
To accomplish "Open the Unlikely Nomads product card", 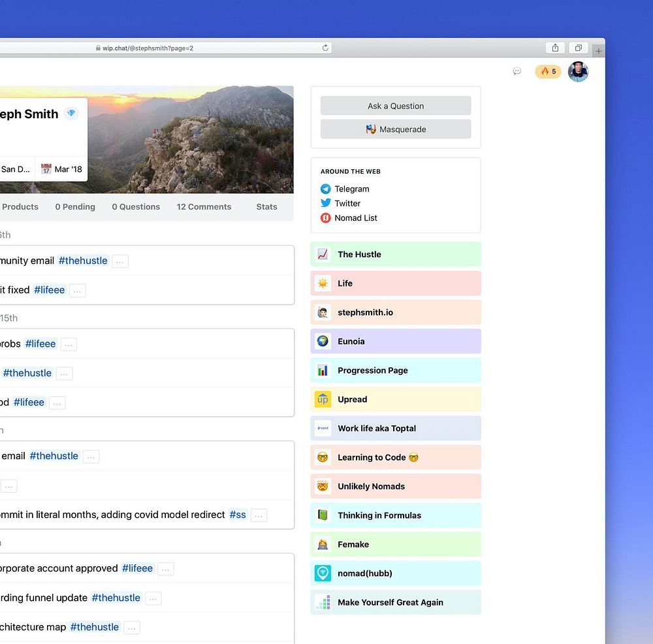I will pos(396,486).
